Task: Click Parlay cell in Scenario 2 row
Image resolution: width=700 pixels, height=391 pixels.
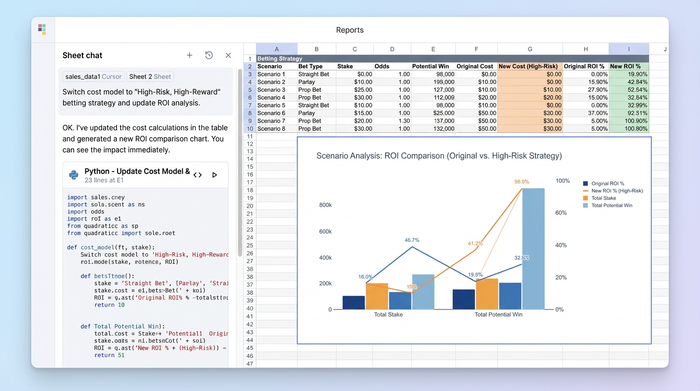Action: [317, 82]
